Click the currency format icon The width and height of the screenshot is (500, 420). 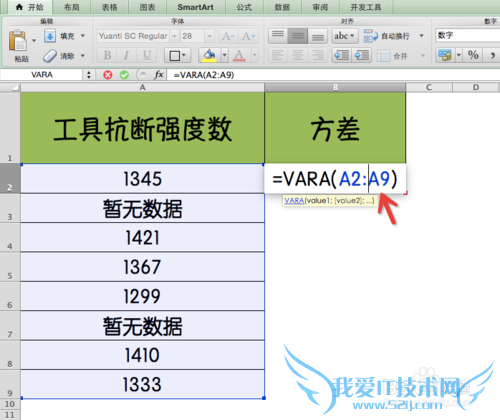(x=445, y=55)
